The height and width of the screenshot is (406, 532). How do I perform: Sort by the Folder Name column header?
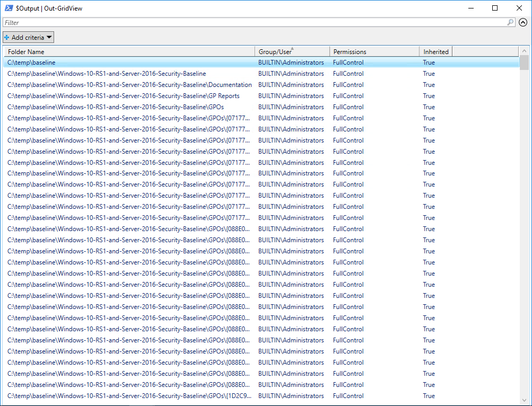pyautogui.click(x=129, y=51)
